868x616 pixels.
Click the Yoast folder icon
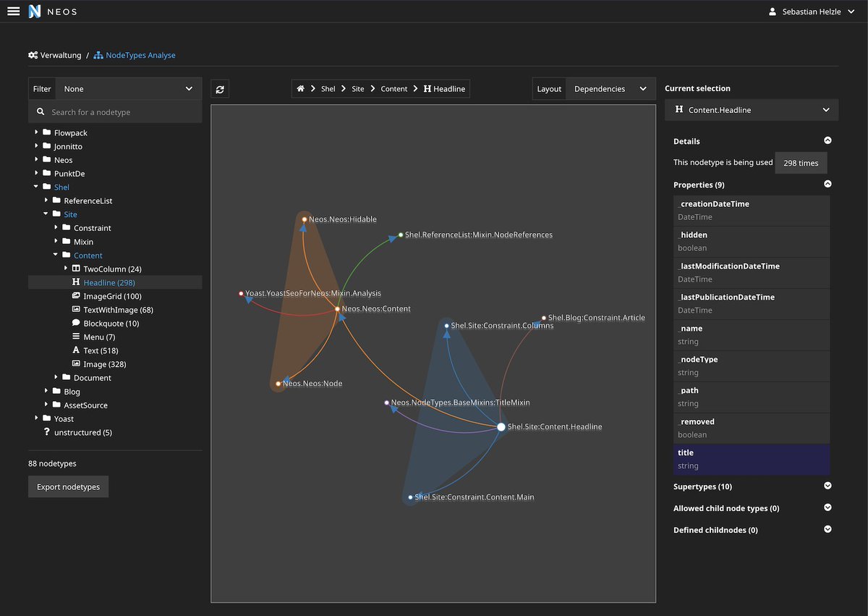tap(47, 418)
